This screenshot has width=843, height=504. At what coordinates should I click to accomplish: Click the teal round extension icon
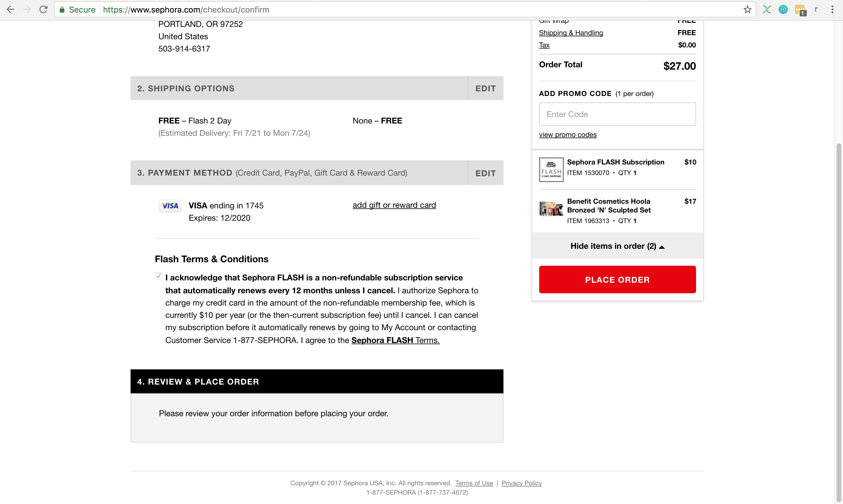click(783, 9)
